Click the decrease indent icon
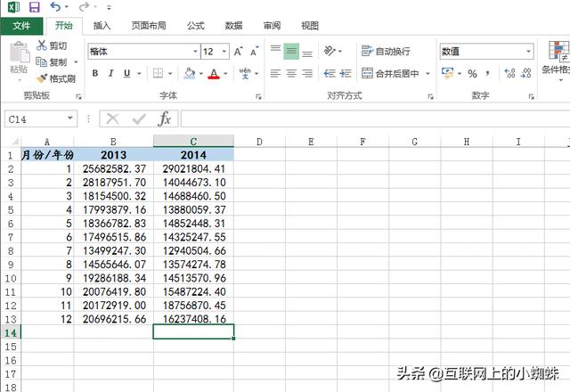The height and width of the screenshot is (392, 570). pyautogui.click(x=330, y=73)
